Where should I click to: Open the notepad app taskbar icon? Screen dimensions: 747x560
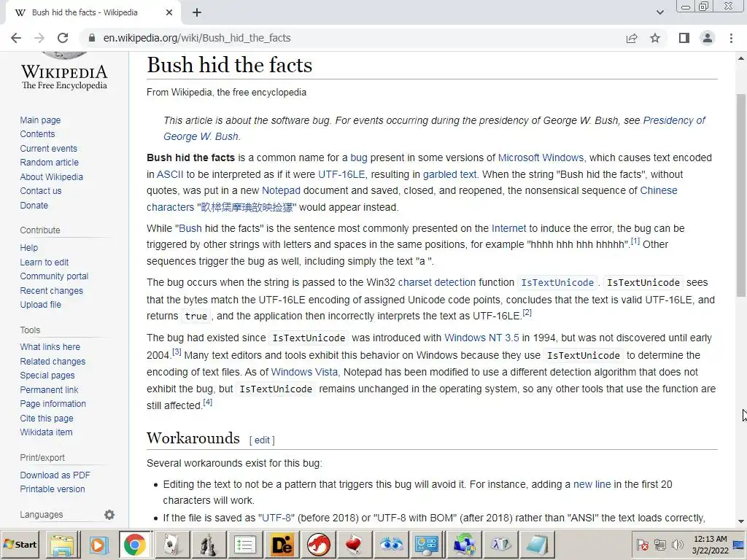[537, 545]
